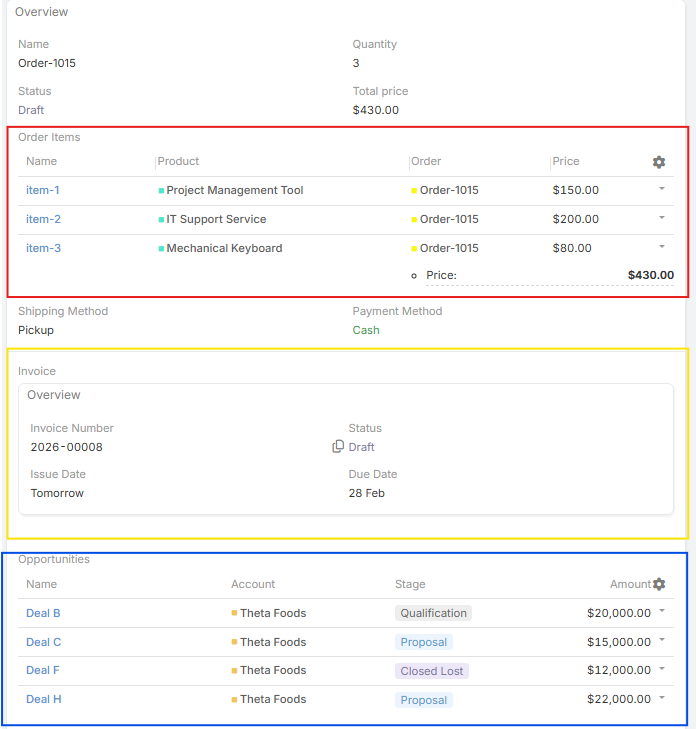Click the Qualification stage badge
The image size is (696, 729).
click(x=433, y=613)
